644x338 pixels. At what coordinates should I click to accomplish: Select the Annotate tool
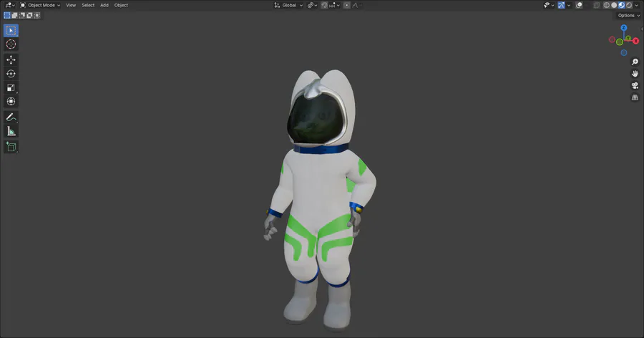[11, 117]
